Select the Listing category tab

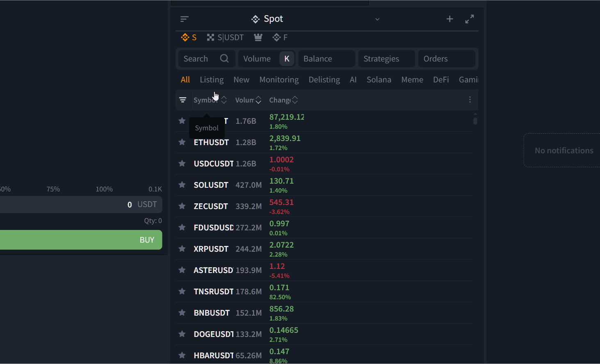[212, 80]
